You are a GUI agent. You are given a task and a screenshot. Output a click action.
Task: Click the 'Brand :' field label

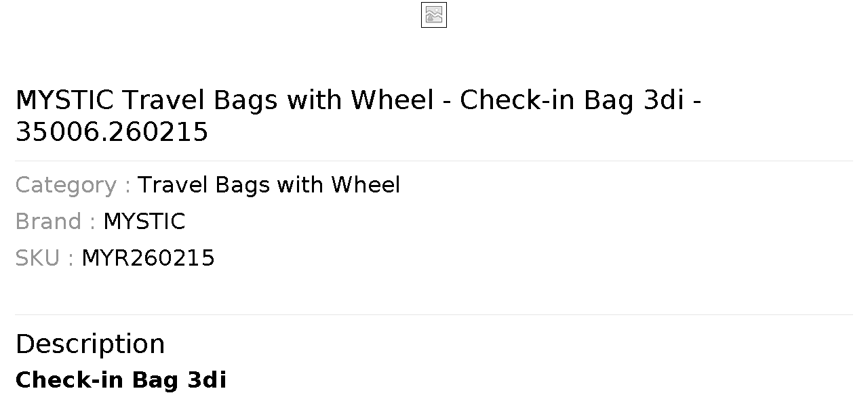click(56, 222)
